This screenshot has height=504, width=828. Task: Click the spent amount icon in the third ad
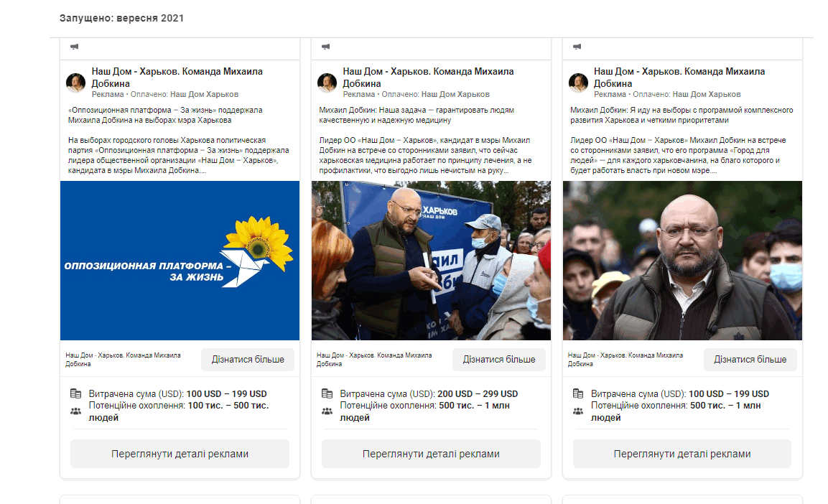[x=579, y=394]
